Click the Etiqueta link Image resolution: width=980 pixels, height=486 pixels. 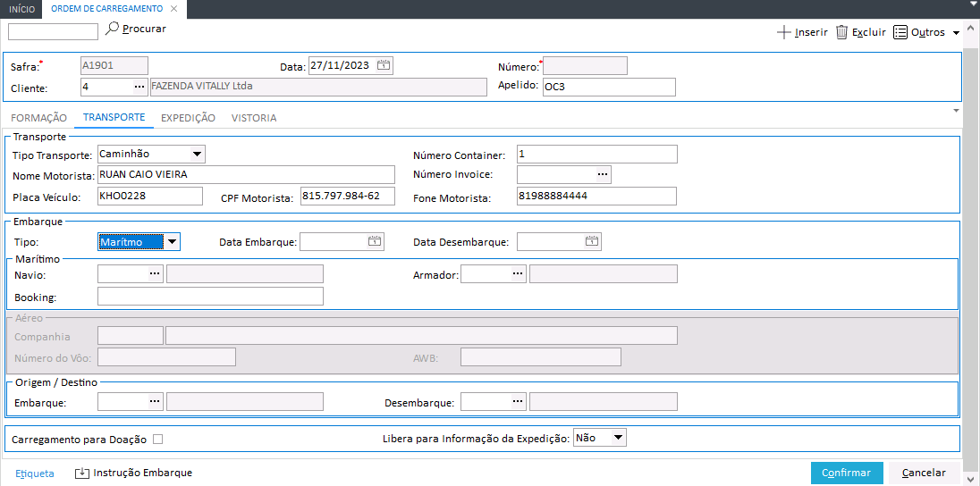point(35,473)
